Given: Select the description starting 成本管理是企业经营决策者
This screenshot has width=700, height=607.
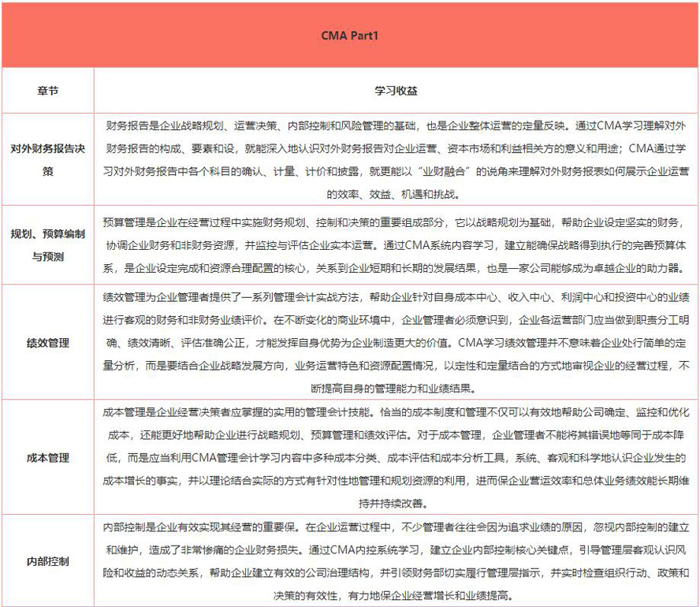Looking at the screenshot, I should coord(396,457).
